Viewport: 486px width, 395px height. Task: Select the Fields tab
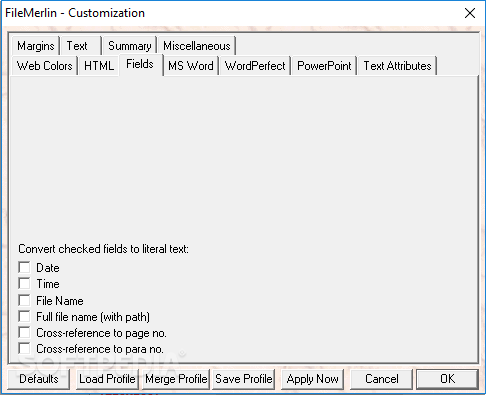coord(140,64)
